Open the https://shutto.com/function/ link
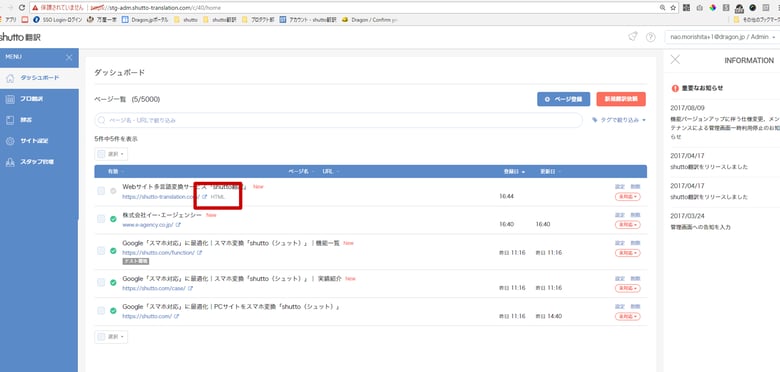The height and width of the screenshot is (372, 780). 159,253
